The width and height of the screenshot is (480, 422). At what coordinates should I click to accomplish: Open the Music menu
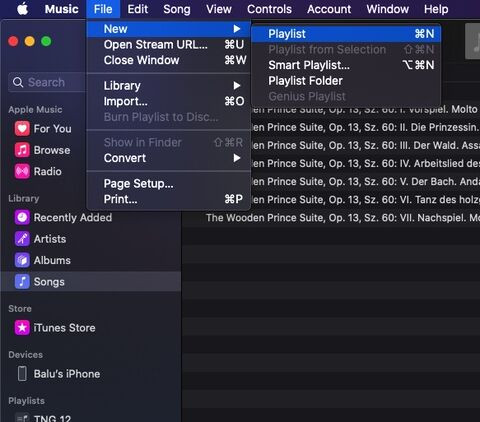(62, 9)
